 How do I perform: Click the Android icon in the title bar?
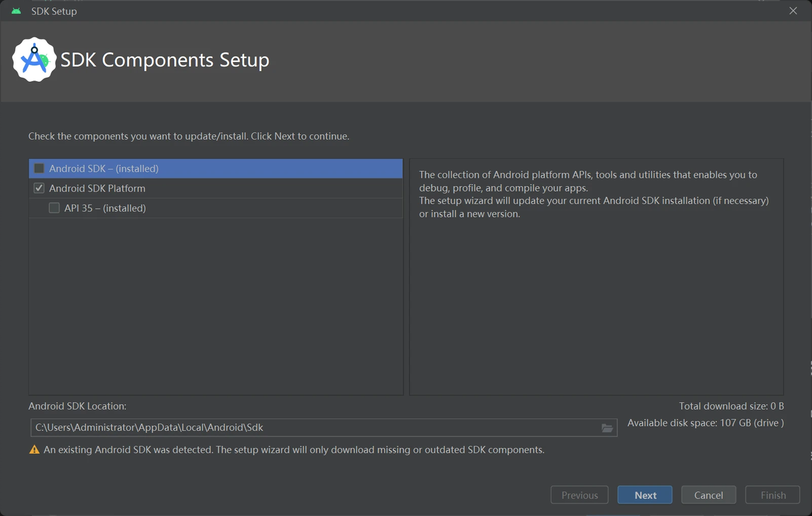click(16, 11)
